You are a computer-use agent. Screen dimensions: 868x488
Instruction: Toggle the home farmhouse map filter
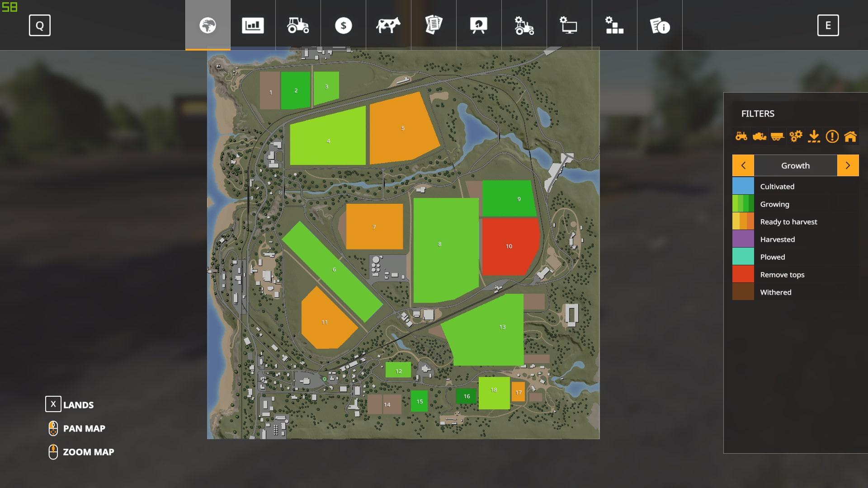click(850, 136)
